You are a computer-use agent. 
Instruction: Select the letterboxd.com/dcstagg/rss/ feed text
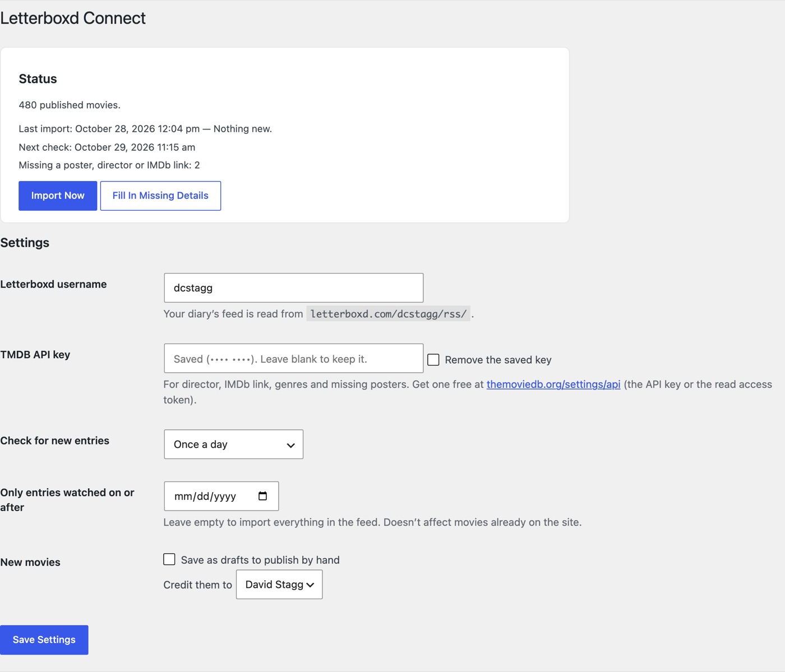tap(388, 314)
